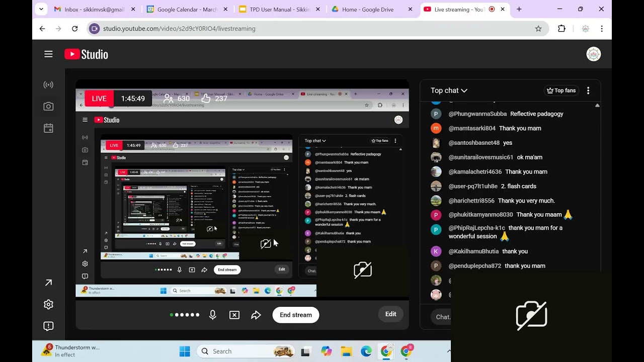The height and width of the screenshot is (362, 644).
Task: Click the sidebar arrow pointing up-right
Action: (48, 283)
